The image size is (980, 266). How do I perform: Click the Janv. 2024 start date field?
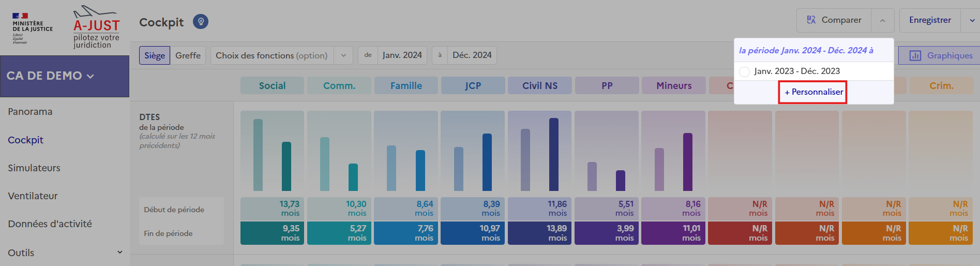point(402,55)
